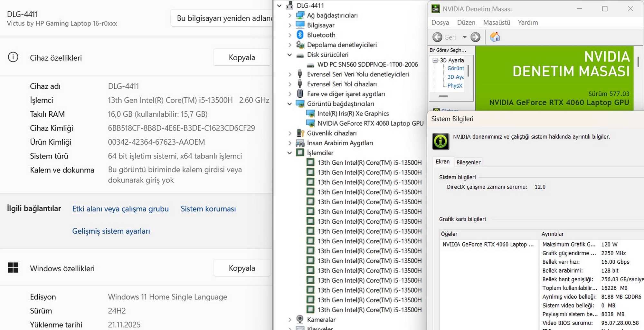
Task: Select PhysX in the task tree
Action: pyautogui.click(x=455, y=86)
